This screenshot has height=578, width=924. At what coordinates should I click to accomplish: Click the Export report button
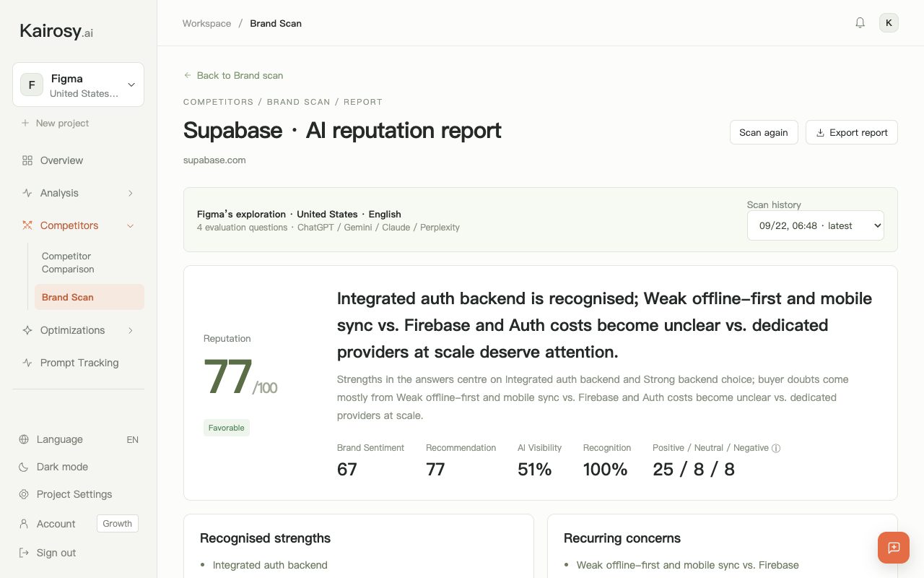pos(852,132)
